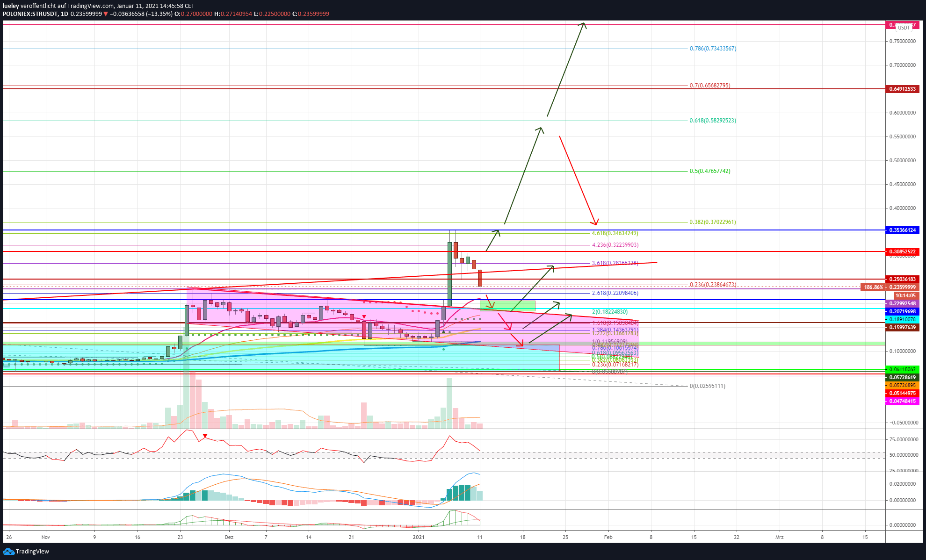Click the 0.75000000 tick on the price scale
The width and height of the screenshot is (926, 560).
pyautogui.click(x=902, y=41)
